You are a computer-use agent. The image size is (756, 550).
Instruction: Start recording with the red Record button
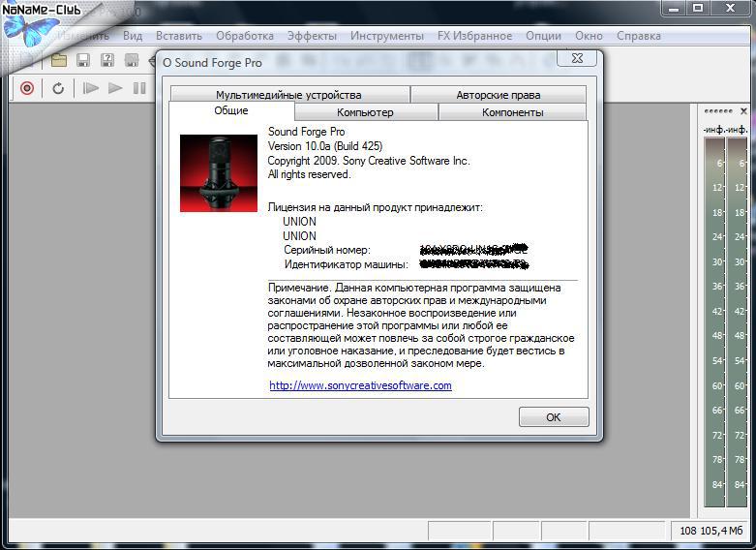(x=27, y=88)
